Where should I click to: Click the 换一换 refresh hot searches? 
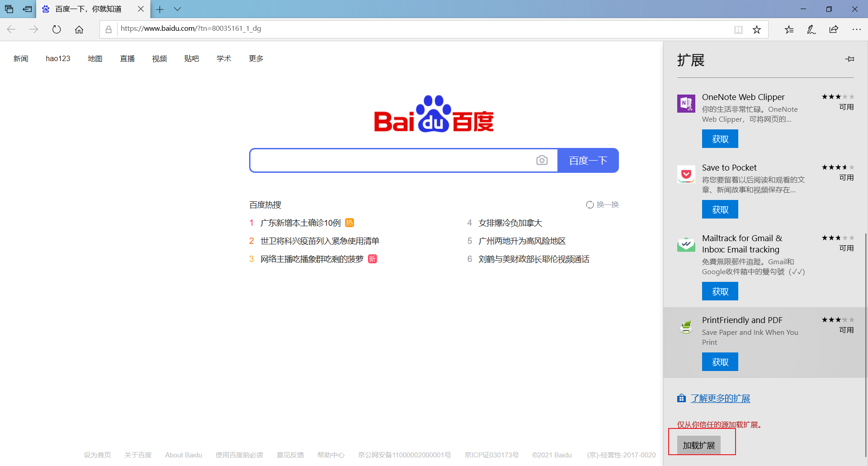tap(602, 205)
